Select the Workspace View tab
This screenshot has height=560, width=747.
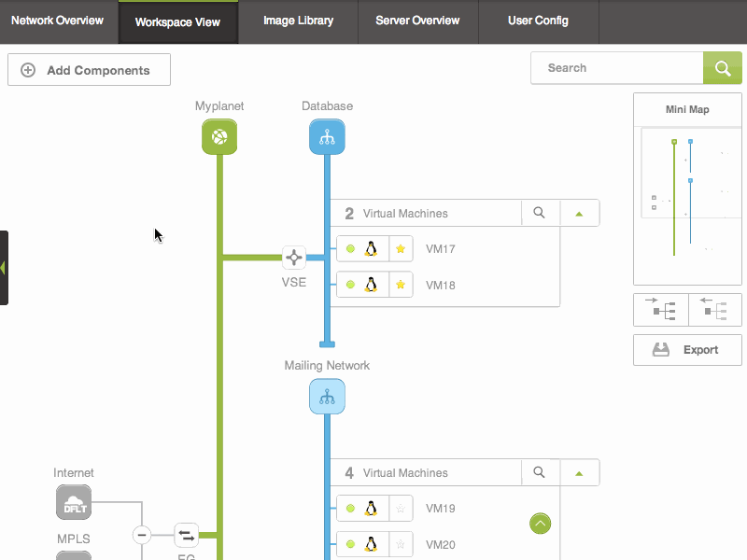177,21
